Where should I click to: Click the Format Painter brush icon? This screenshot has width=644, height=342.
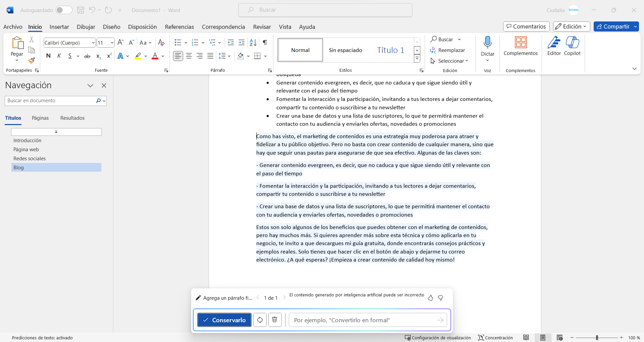(x=32, y=61)
